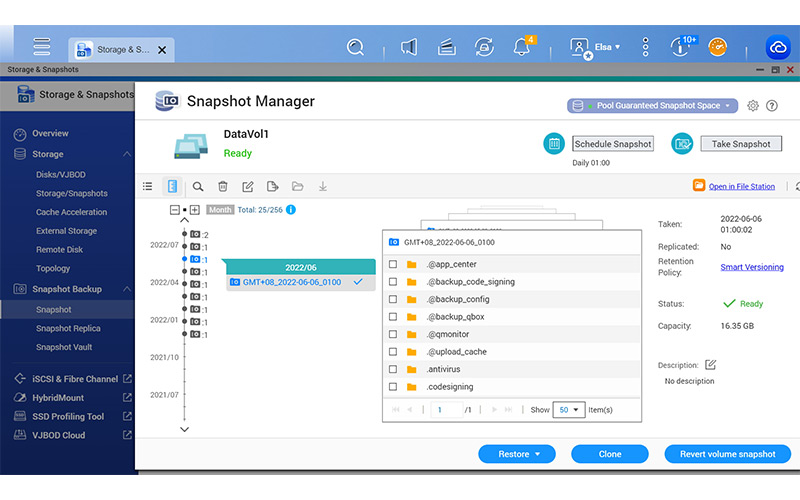The height and width of the screenshot is (500, 800).
Task: Click the Schedule Snapshot button
Action: click(x=613, y=144)
